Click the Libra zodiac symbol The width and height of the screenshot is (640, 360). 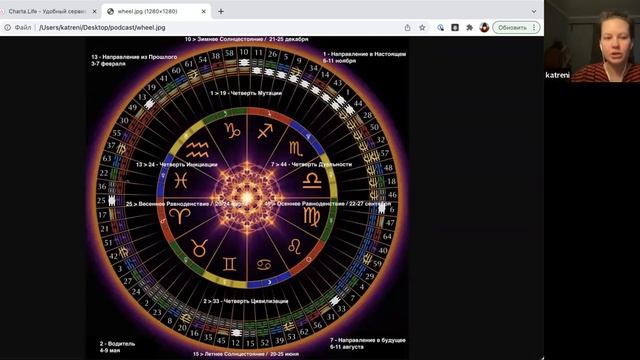[312, 180]
